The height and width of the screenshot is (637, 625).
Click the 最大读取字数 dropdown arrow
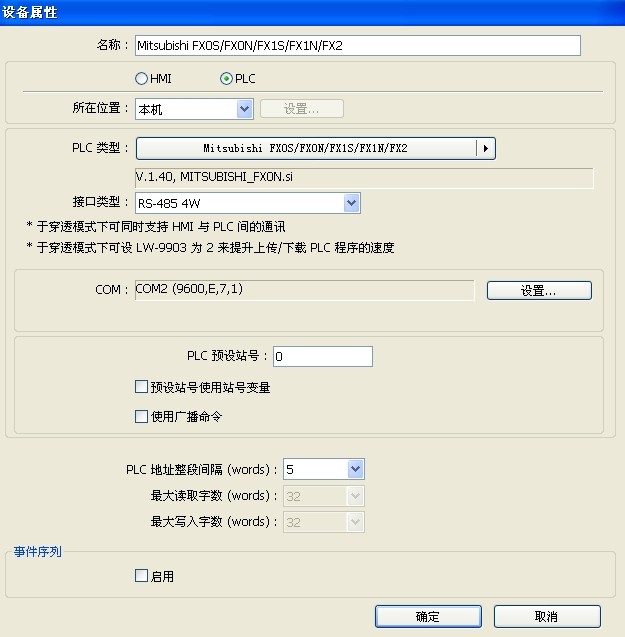click(x=356, y=496)
